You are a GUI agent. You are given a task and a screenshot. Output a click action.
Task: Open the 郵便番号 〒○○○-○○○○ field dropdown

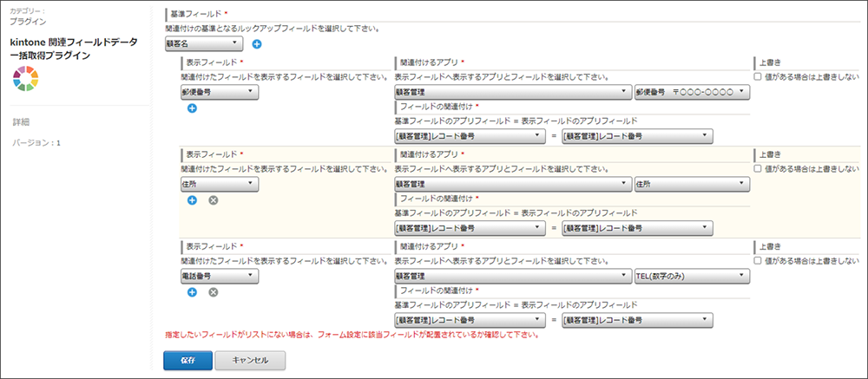(692, 93)
